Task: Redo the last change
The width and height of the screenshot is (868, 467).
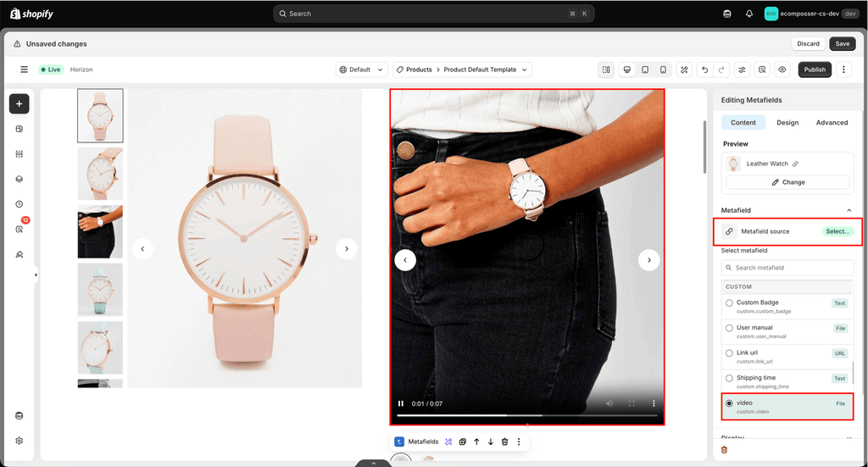Action: [x=721, y=69]
